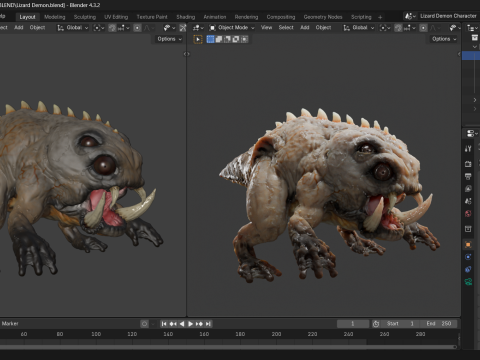Open the orange Object properties tab
The image size is (480, 360).
point(468,245)
